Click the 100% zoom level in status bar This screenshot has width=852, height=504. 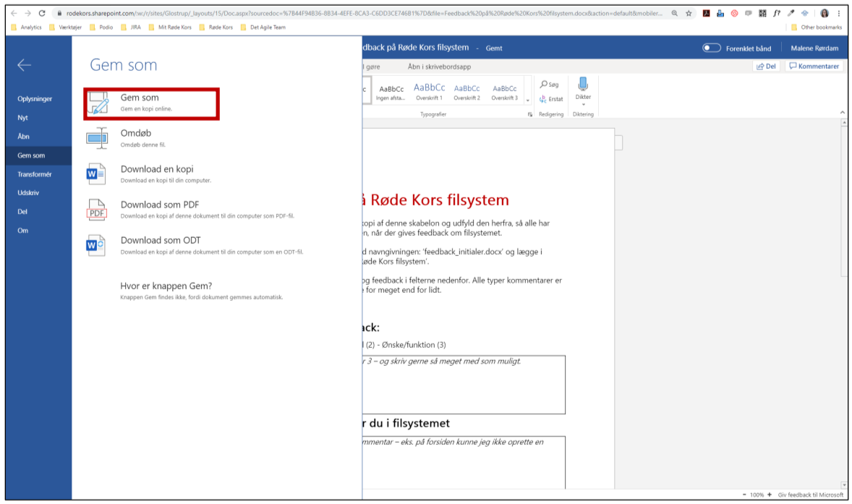[757, 495]
